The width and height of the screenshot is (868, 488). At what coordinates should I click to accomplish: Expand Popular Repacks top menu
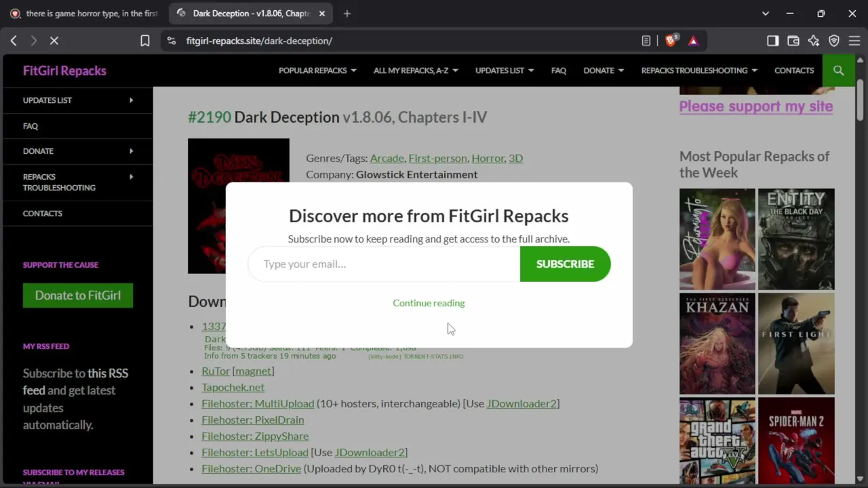[317, 70]
